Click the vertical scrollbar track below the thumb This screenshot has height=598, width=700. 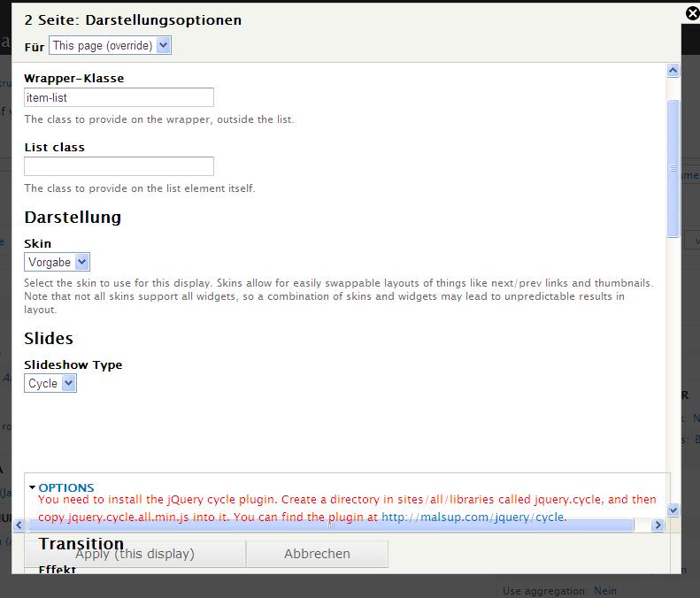pos(673,372)
